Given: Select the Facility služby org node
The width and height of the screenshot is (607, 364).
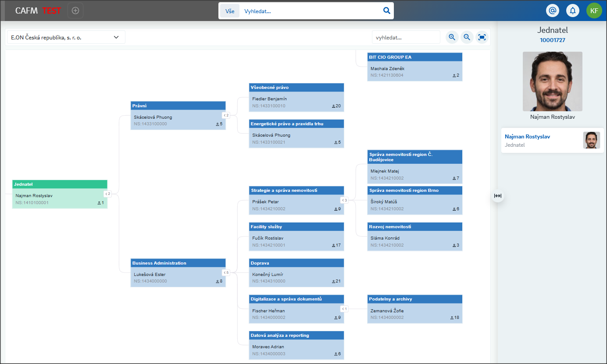Looking at the screenshot, I should pyautogui.click(x=296, y=237).
